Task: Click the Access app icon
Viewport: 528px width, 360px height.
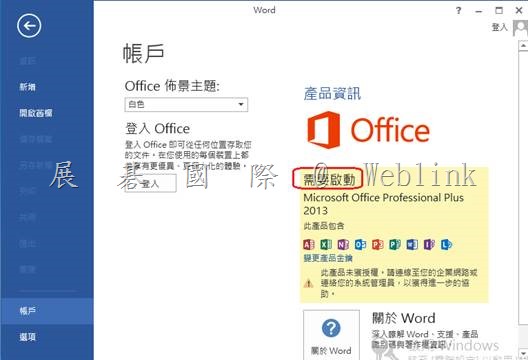Action: (309, 244)
